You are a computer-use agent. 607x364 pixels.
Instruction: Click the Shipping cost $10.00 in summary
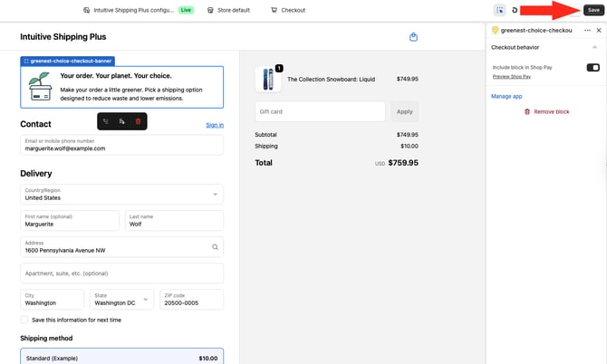click(409, 146)
